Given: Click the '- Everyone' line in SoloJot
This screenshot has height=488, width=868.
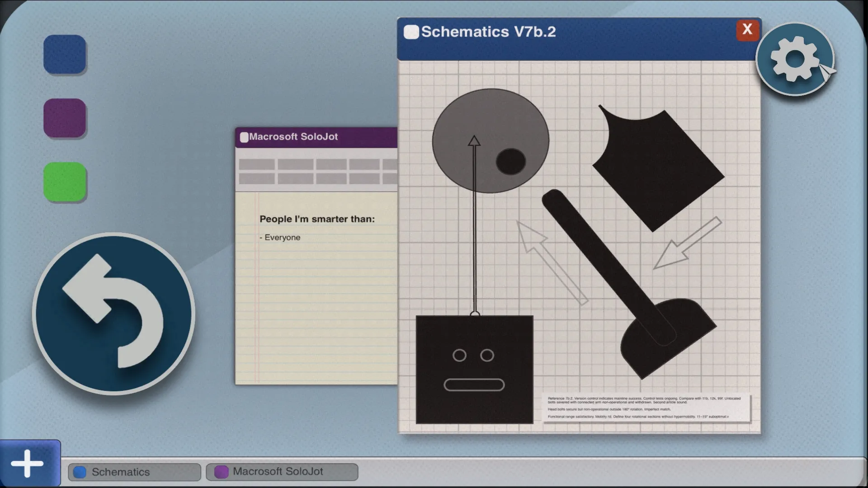Looking at the screenshot, I should [x=280, y=238].
